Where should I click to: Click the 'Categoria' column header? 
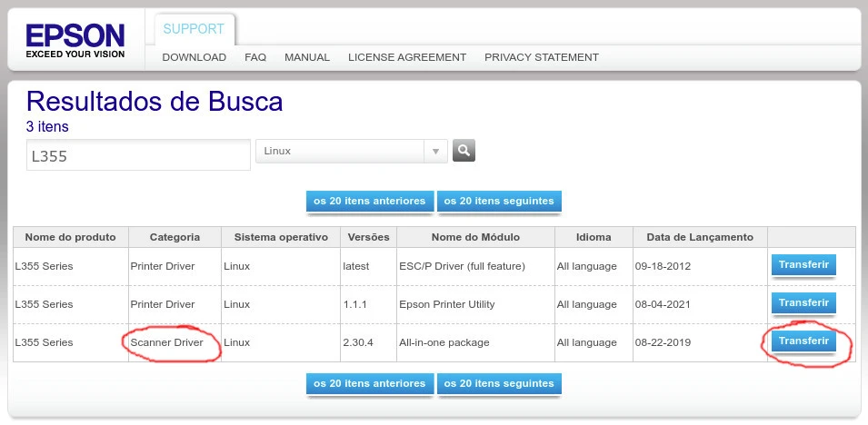click(175, 237)
